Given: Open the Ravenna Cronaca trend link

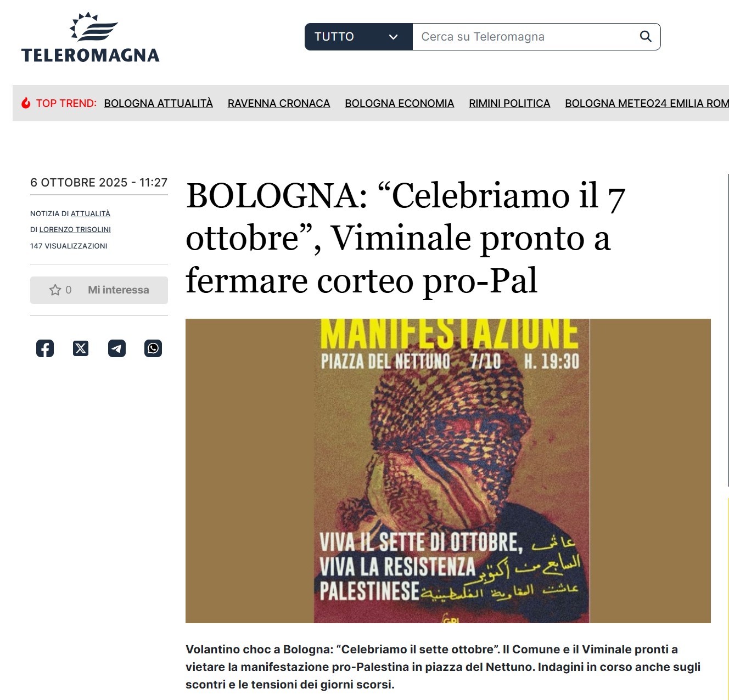Looking at the screenshot, I should click(279, 103).
